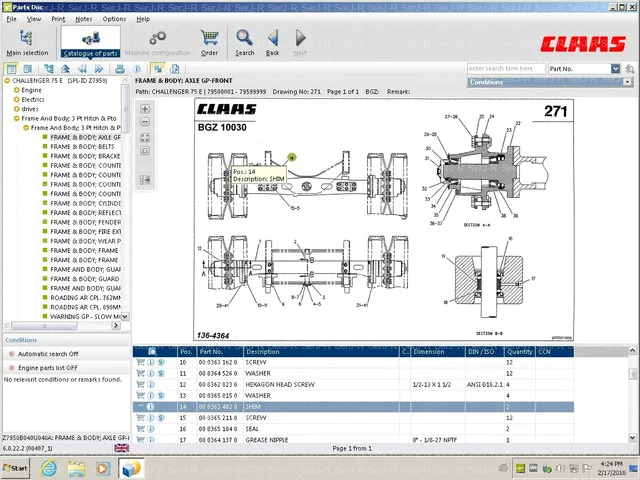The image size is (640, 480).
Task: Fit the drawing to the window
Action: pos(145,138)
